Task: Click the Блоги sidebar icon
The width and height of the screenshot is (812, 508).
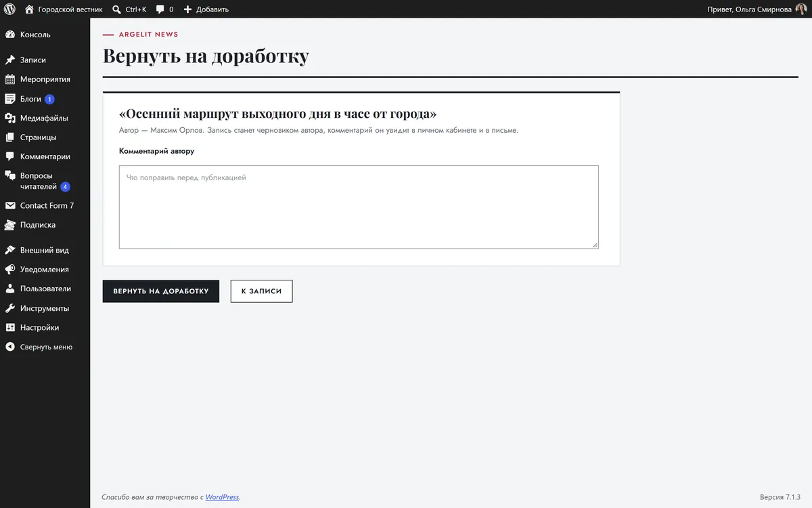Action: click(10, 99)
